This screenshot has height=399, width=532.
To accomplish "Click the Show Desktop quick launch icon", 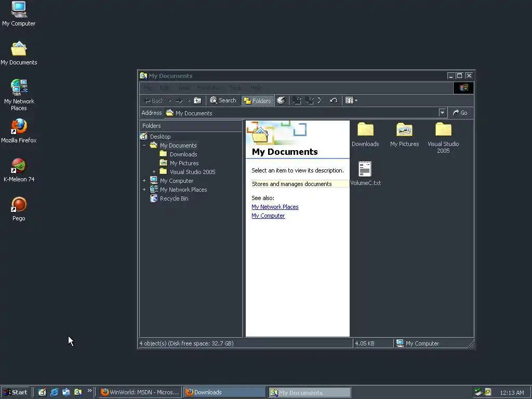I will [42, 392].
